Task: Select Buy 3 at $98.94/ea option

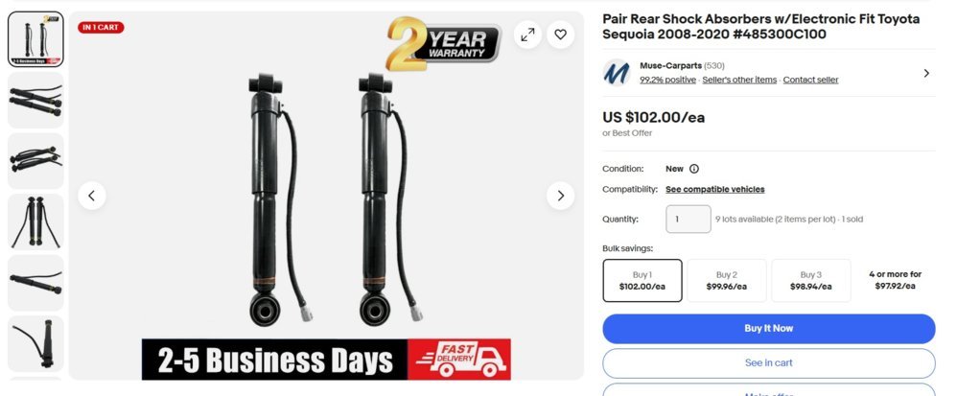Action: pos(810,280)
